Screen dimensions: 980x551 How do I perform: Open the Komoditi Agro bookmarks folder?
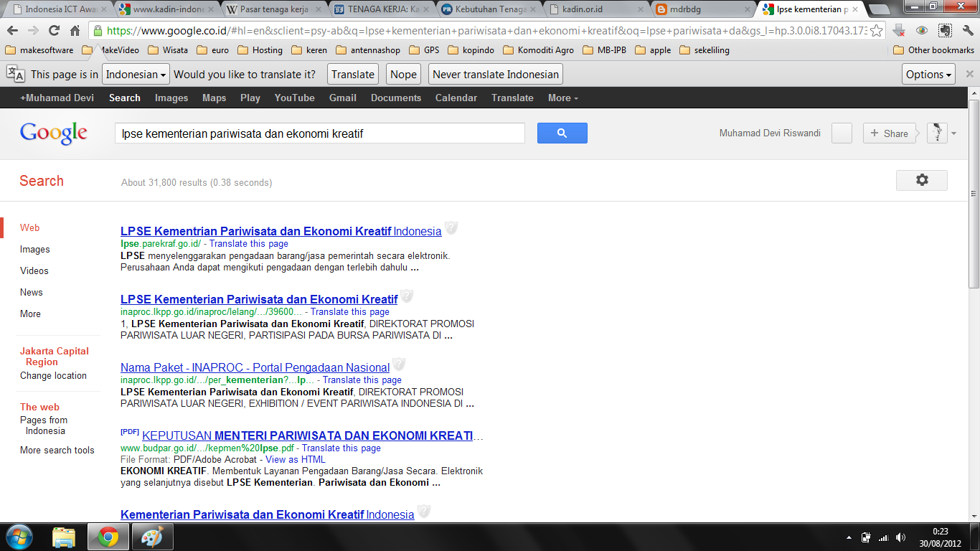(x=538, y=50)
